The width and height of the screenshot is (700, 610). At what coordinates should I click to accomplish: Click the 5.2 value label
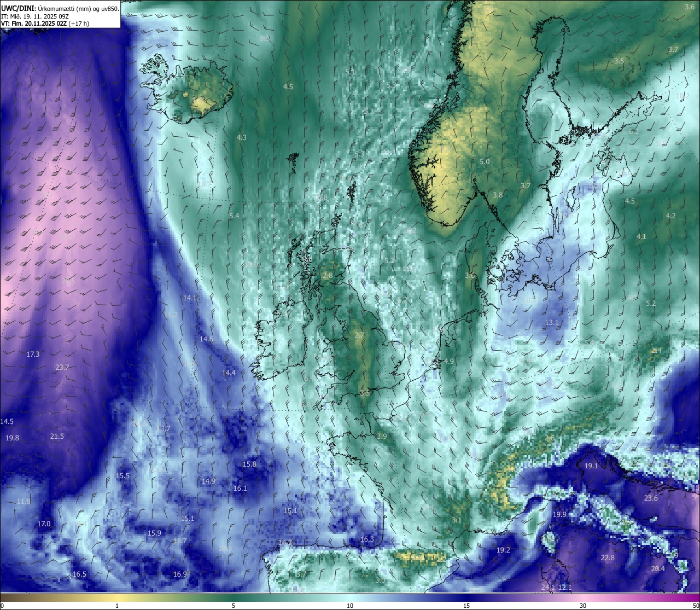[651, 303]
